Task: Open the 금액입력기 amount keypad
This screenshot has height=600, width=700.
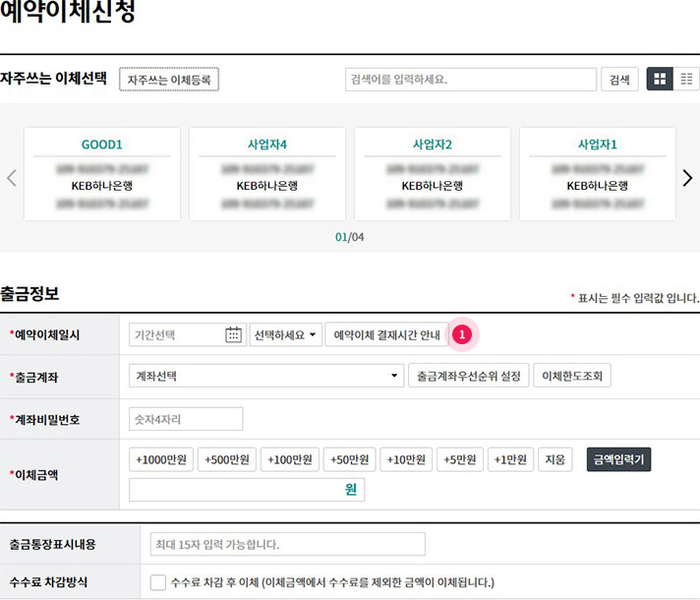Action: tap(618, 459)
